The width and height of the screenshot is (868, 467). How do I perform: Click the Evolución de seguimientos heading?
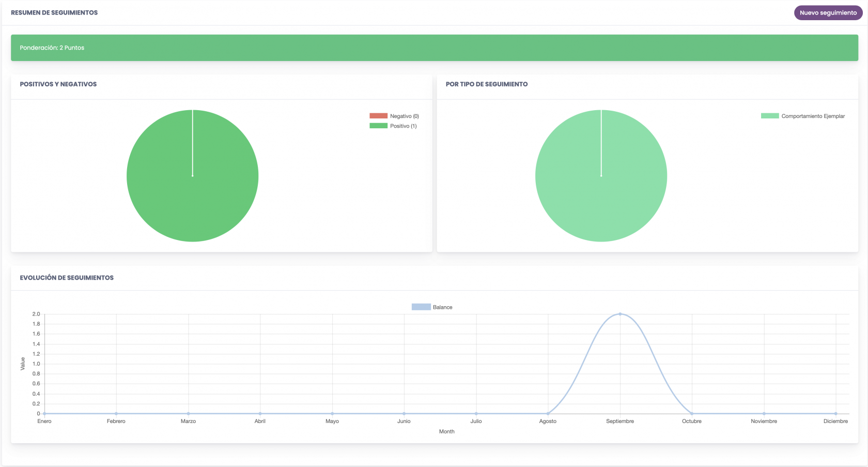pyautogui.click(x=67, y=278)
